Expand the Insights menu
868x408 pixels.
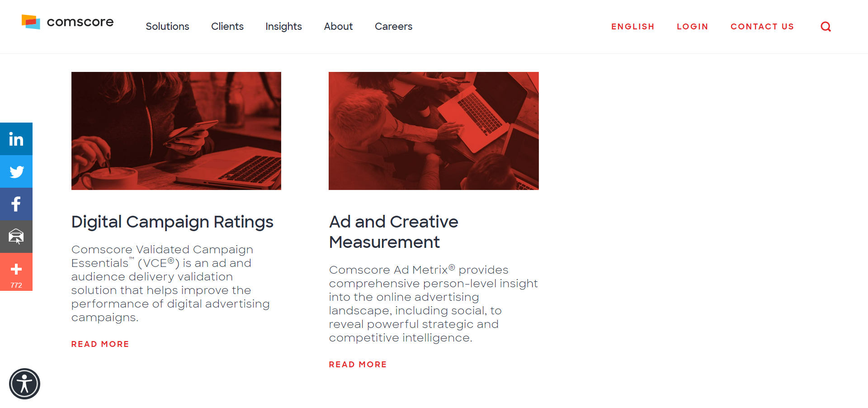[x=283, y=27]
